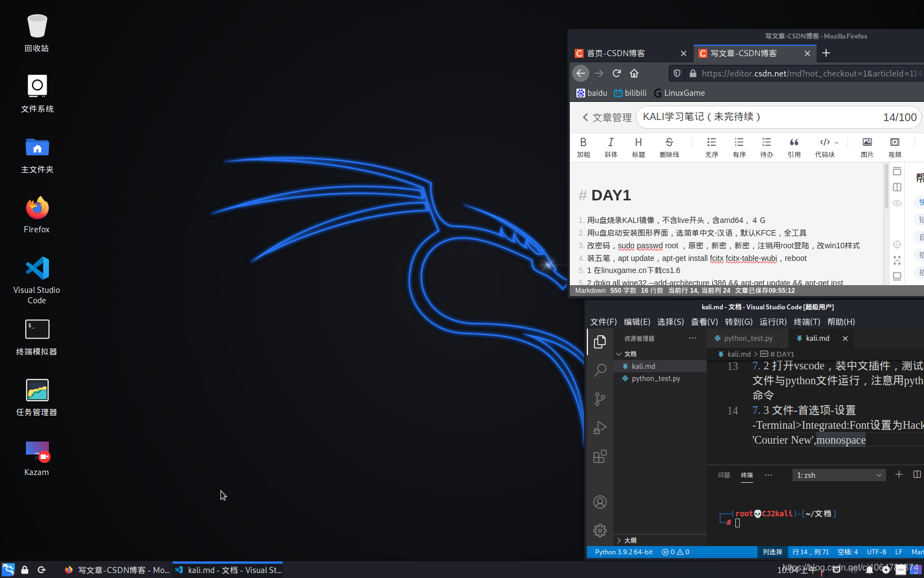924x578 pixels.
Task: Open the Kazam desktop icon
Action: tap(37, 458)
